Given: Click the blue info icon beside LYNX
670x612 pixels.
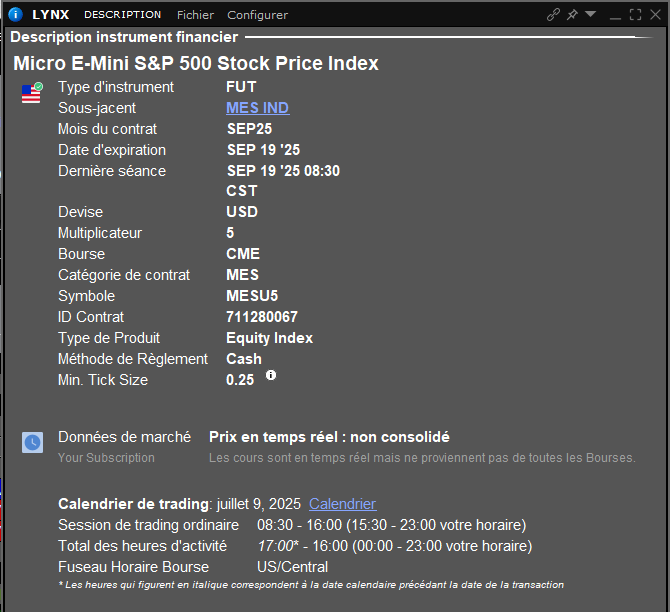Looking at the screenshot, I should point(15,15).
